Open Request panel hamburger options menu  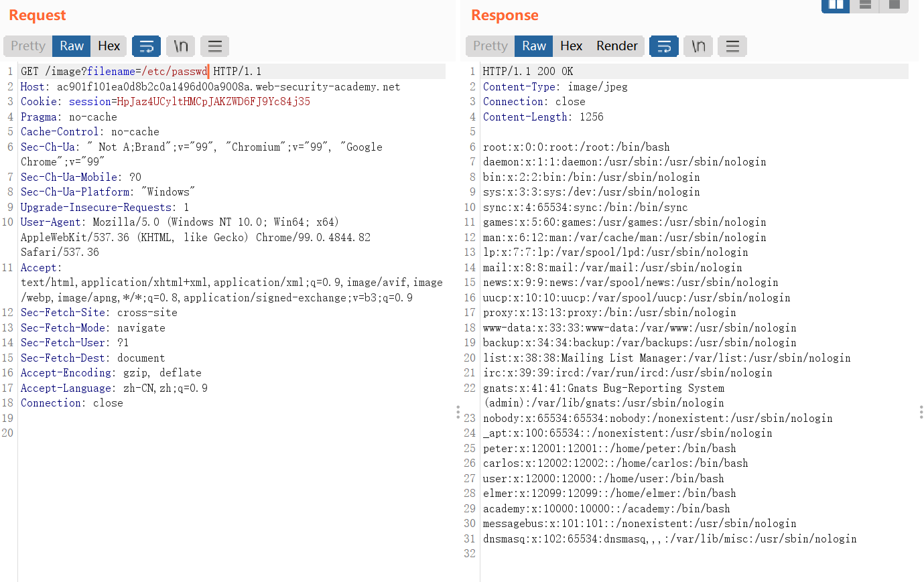(x=215, y=46)
